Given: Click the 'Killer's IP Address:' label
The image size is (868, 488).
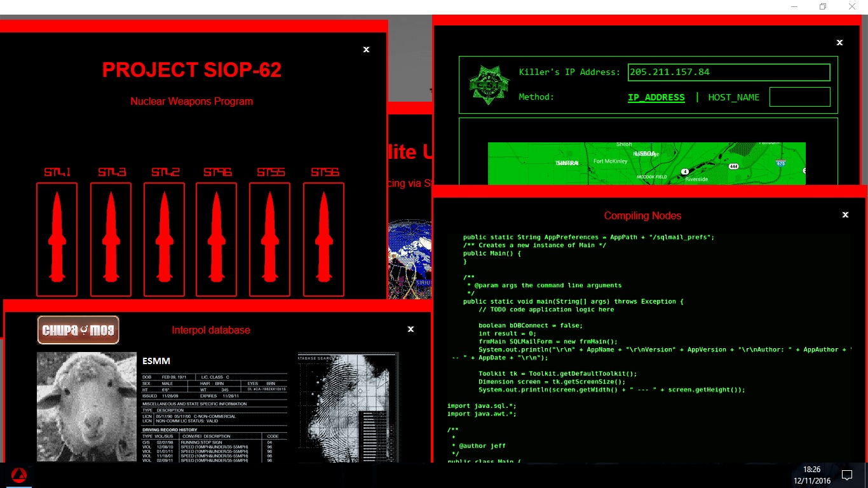Looking at the screenshot, I should [x=569, y=72].
